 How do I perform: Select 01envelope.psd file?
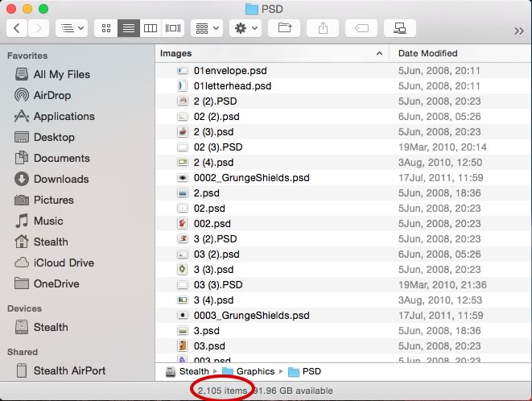[344, 71]
